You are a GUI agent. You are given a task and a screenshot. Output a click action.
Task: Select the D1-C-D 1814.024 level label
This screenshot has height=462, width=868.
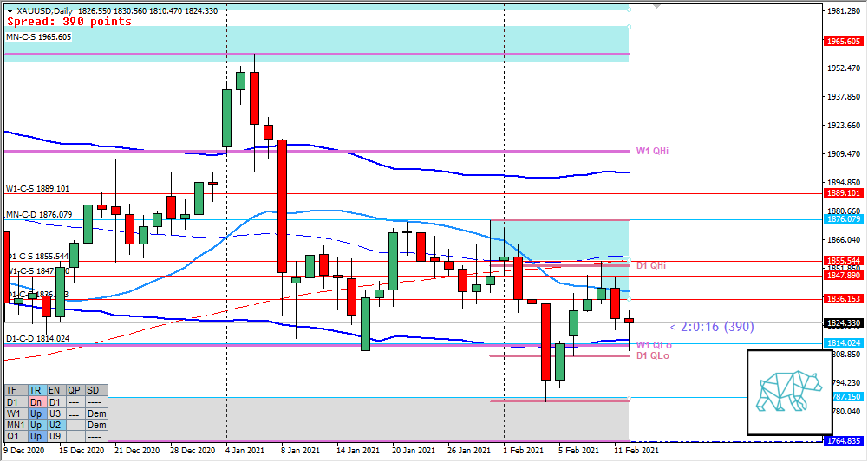[38, 338]
